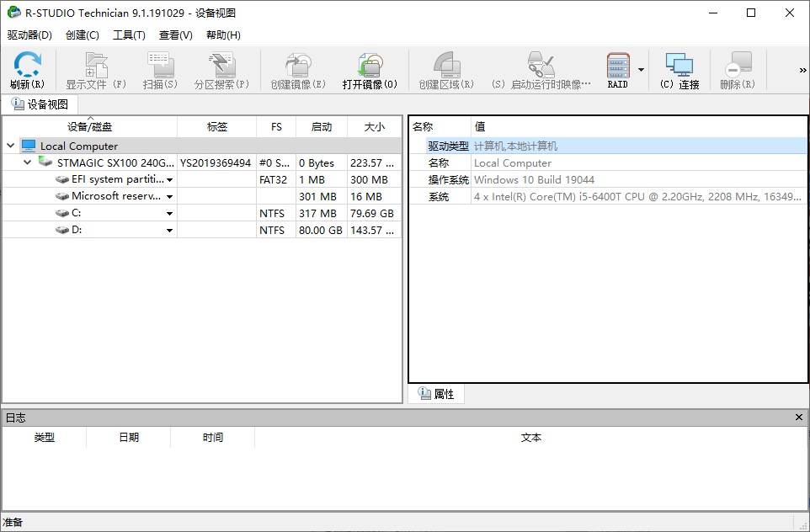810x532 pixels.
Task: Click the 79.69 GB size cell
Action: pos(372,213)
